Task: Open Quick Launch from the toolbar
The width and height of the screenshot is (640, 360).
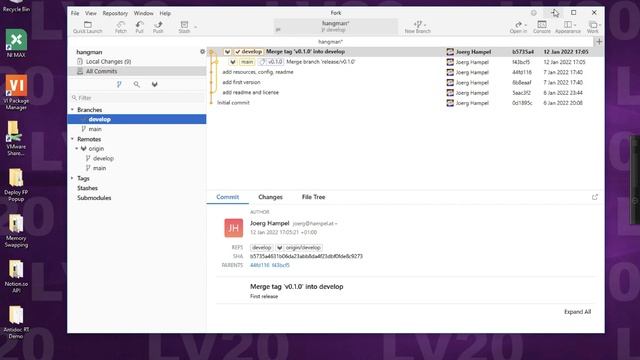Action: click(x=87, y=27)
